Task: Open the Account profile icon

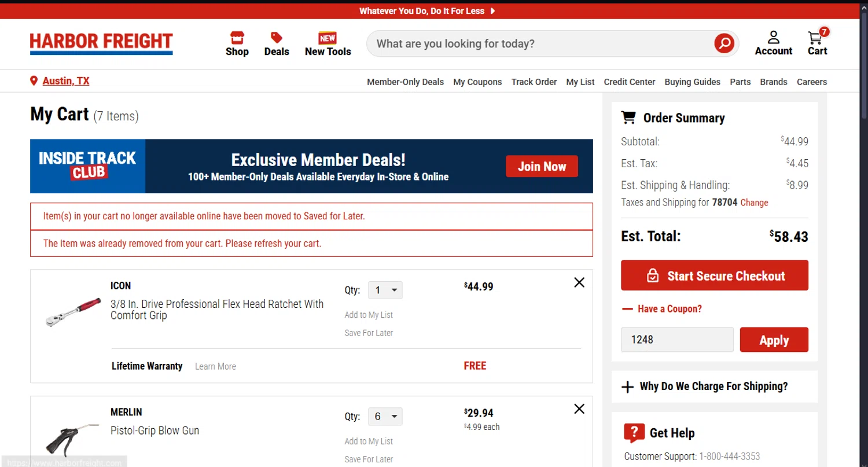Action: pos(774,43)
